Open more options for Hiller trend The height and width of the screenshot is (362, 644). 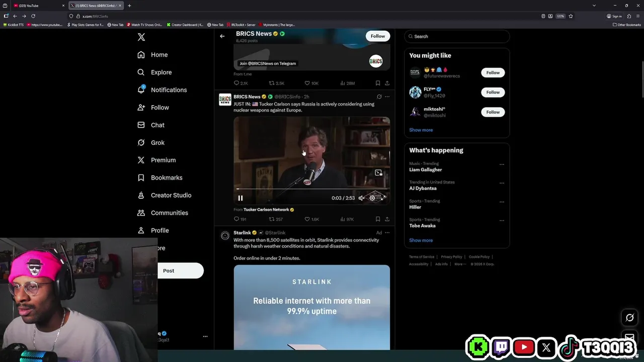pos(502,202)
